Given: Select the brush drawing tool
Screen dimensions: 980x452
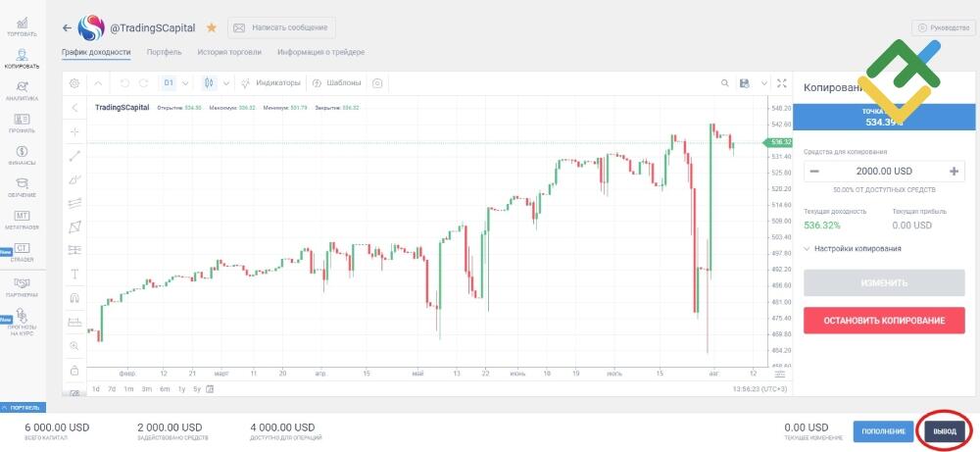Looking at the screenshot, I should click(x=74, y=179).
